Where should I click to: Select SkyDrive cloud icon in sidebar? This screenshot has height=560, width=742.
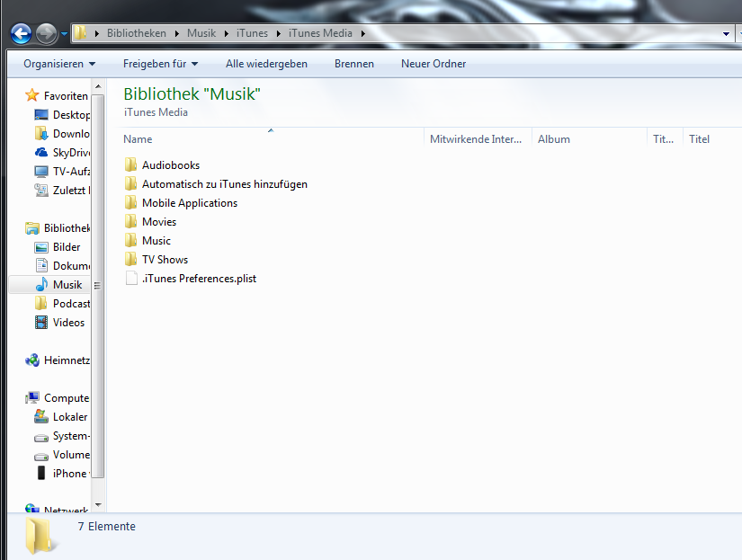click(x=41, y=152)
